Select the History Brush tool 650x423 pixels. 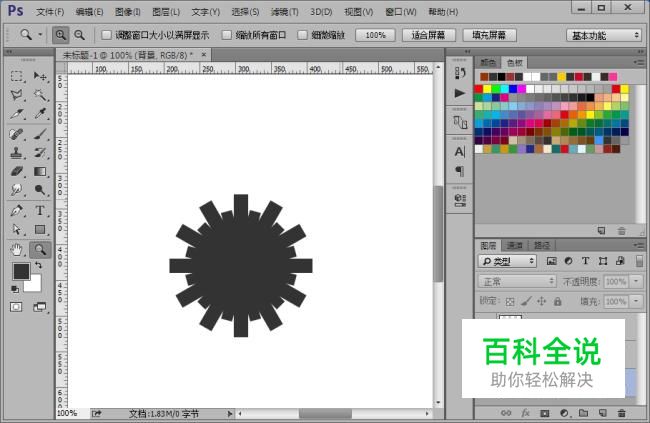point(40,153)
